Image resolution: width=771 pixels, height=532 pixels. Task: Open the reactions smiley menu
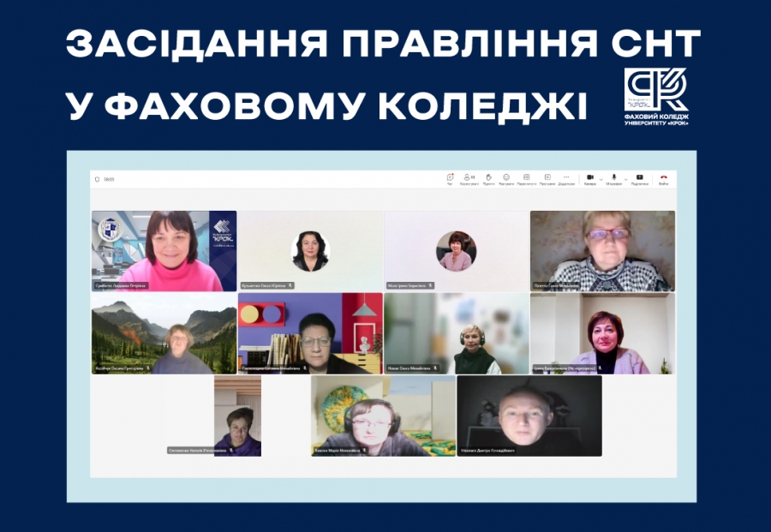point(506,178)
